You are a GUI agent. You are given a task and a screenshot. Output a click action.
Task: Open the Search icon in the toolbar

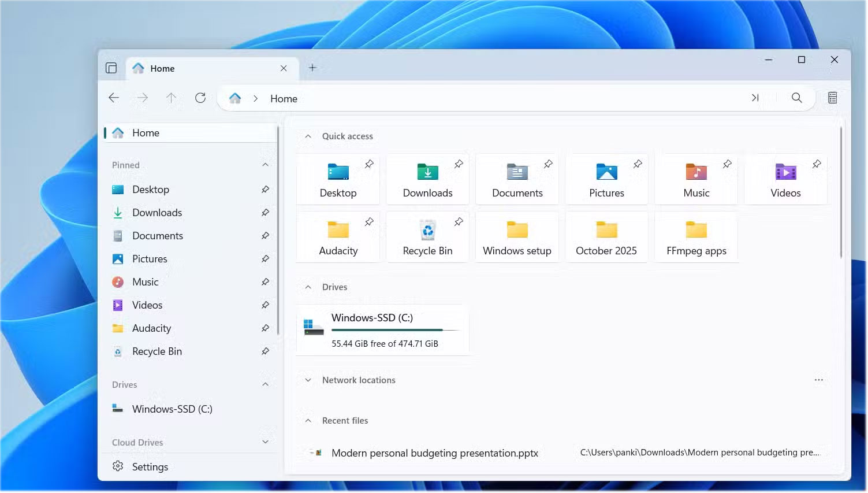(797, 98)
